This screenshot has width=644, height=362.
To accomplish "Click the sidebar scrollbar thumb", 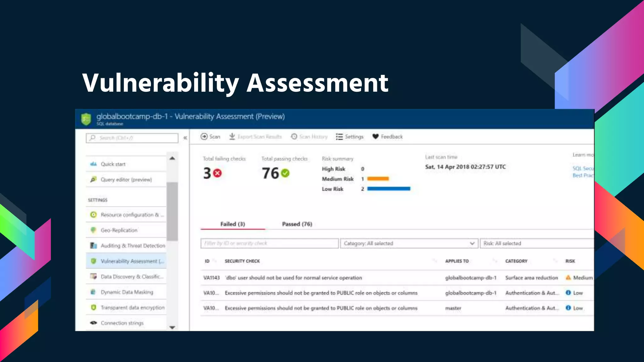I will point(172,211).
